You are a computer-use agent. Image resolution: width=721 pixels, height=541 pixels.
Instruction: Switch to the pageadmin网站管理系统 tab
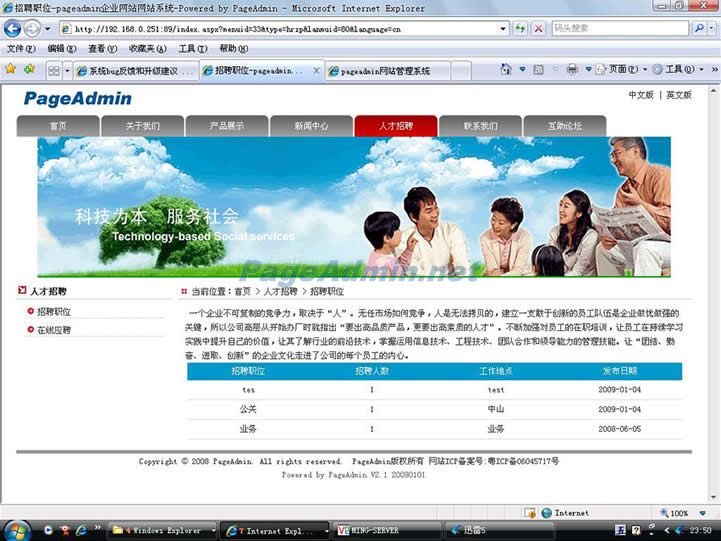coord(385,71)
